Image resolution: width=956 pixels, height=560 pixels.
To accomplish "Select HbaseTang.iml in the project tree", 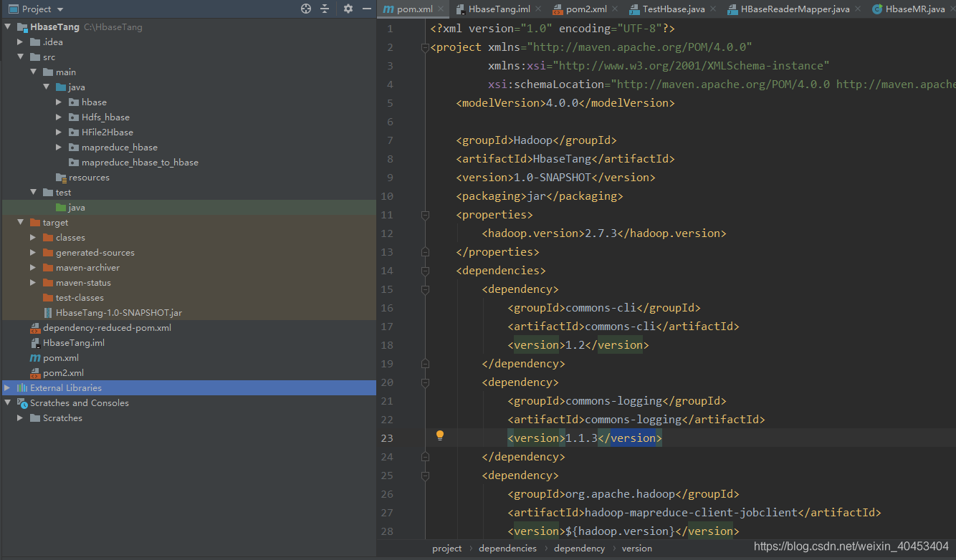I will coord(73,343).
